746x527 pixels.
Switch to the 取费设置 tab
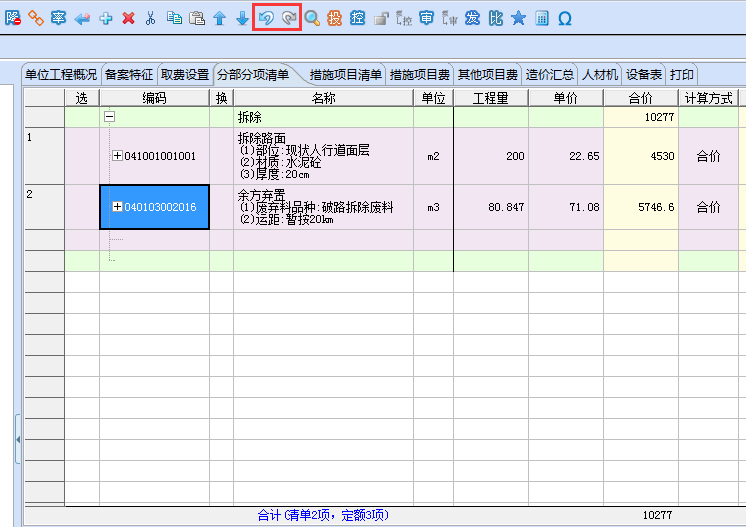pyautogui.click(x=185, y=75)
